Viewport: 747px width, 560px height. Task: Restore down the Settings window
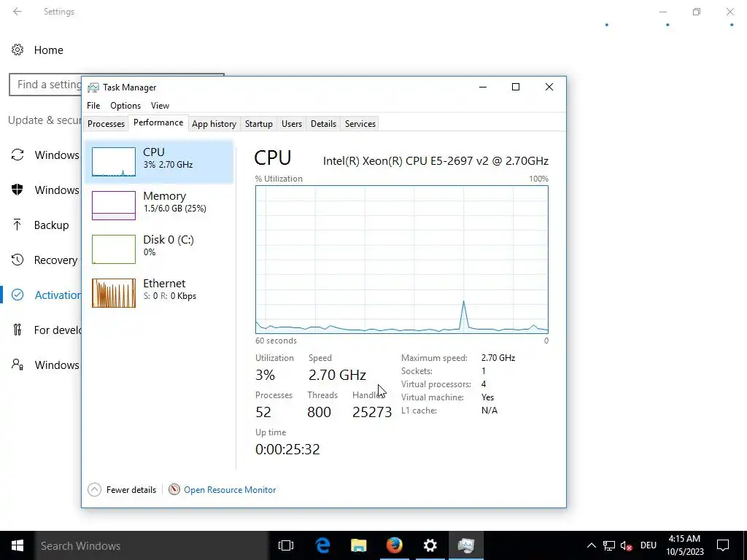click(697, 12)
